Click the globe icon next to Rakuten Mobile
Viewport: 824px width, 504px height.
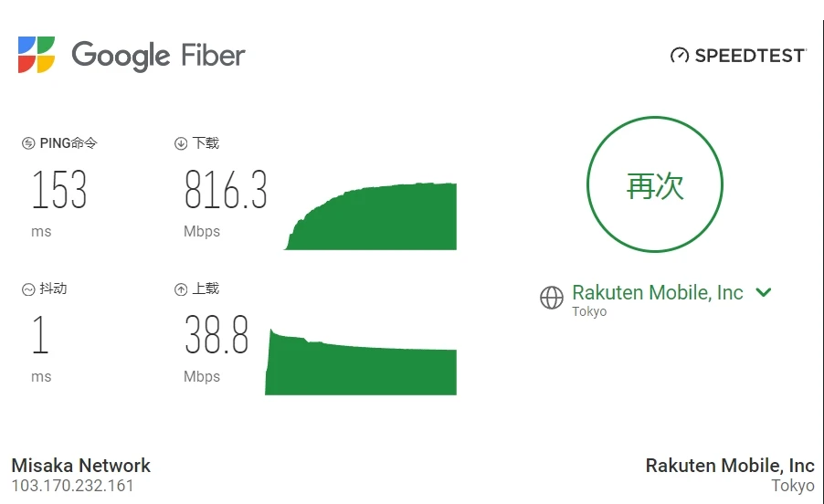pos(552,298)
